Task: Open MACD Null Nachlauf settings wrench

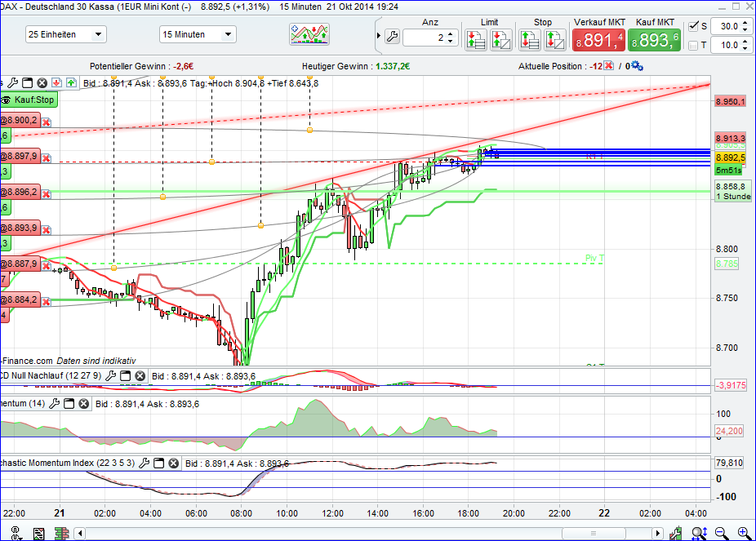Action: (x=110, y=376)
